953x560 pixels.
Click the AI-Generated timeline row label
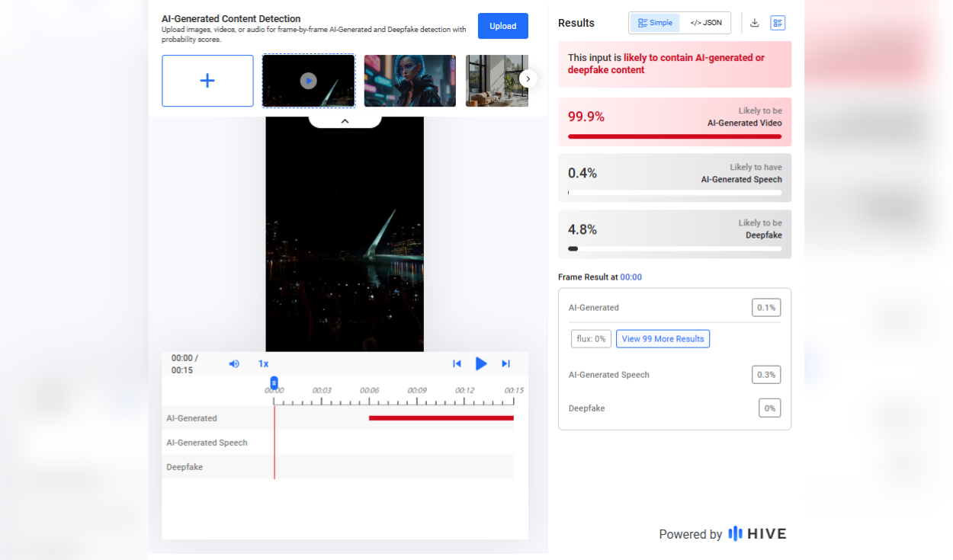(x=191, y=418)
